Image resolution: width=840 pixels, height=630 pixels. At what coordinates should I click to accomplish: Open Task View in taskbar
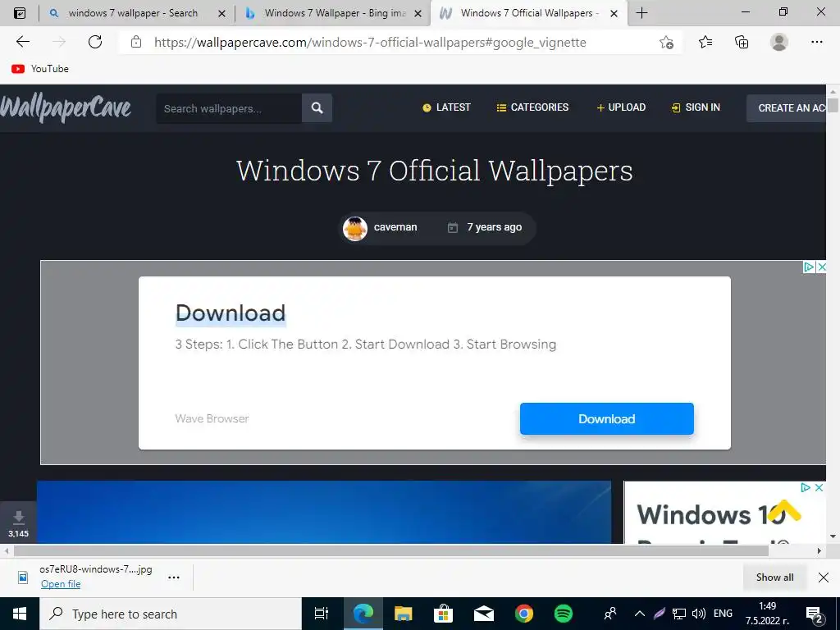(321, 614)
